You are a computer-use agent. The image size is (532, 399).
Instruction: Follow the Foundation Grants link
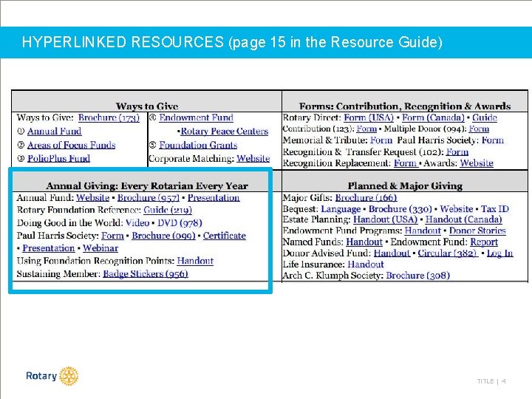[x=198, y=146]
